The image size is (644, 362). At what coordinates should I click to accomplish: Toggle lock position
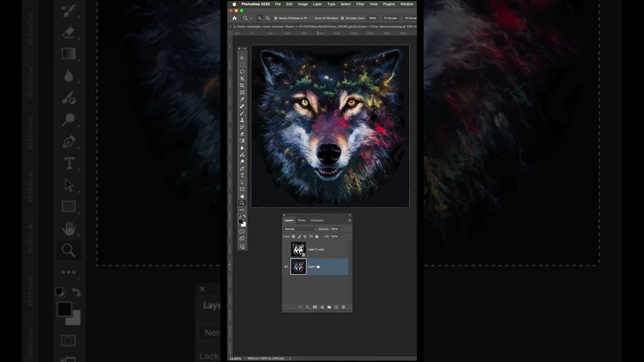point(305,236)
